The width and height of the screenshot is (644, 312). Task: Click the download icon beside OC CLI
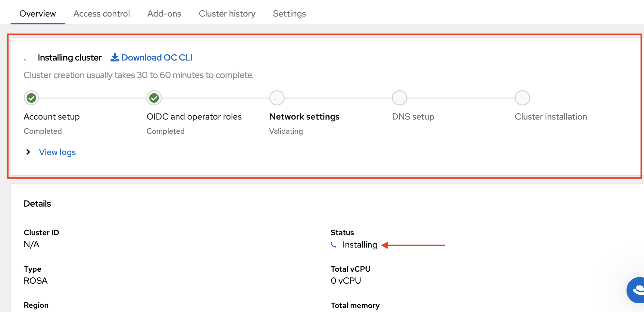coord(115,57)
